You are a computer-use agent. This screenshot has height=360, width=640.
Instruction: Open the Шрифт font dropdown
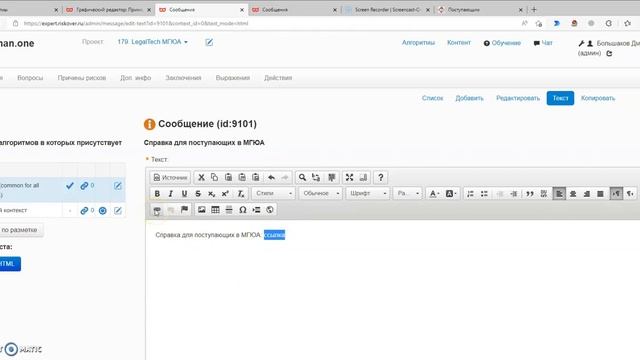[x=367, y=193]
